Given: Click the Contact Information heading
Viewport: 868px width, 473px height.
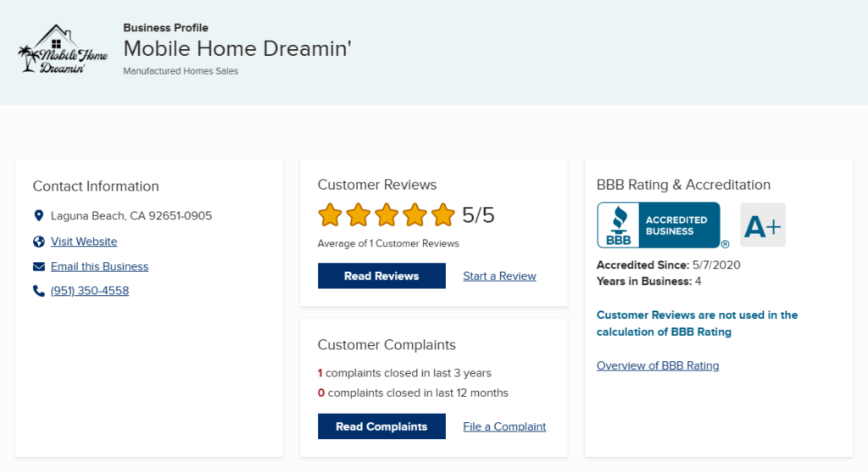Looking at the screenshot, I should 96,186.
